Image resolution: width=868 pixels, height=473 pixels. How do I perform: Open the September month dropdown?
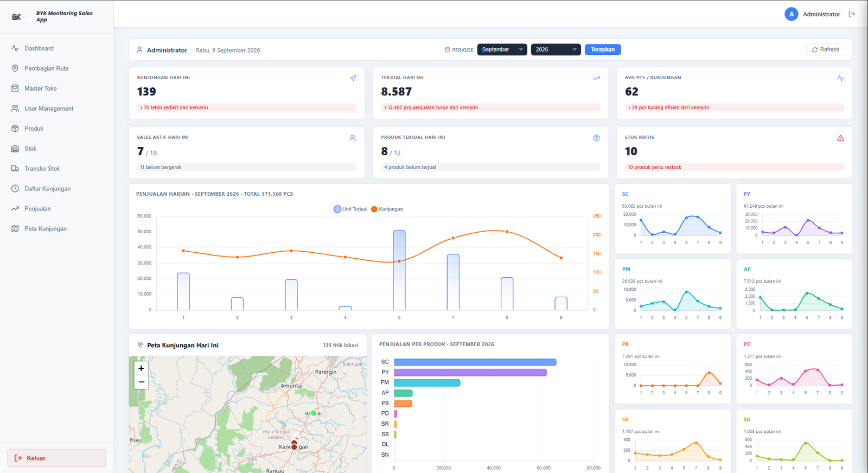[502, 49]
